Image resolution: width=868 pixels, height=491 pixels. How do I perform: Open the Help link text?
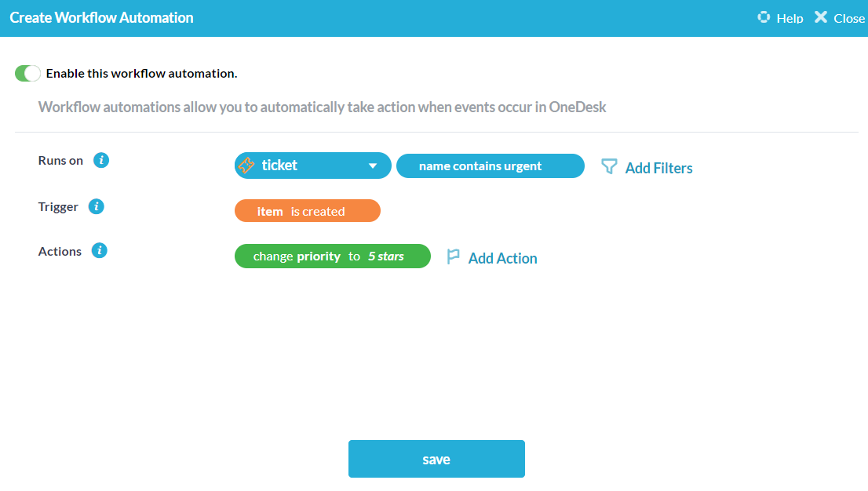pos(790,18)
